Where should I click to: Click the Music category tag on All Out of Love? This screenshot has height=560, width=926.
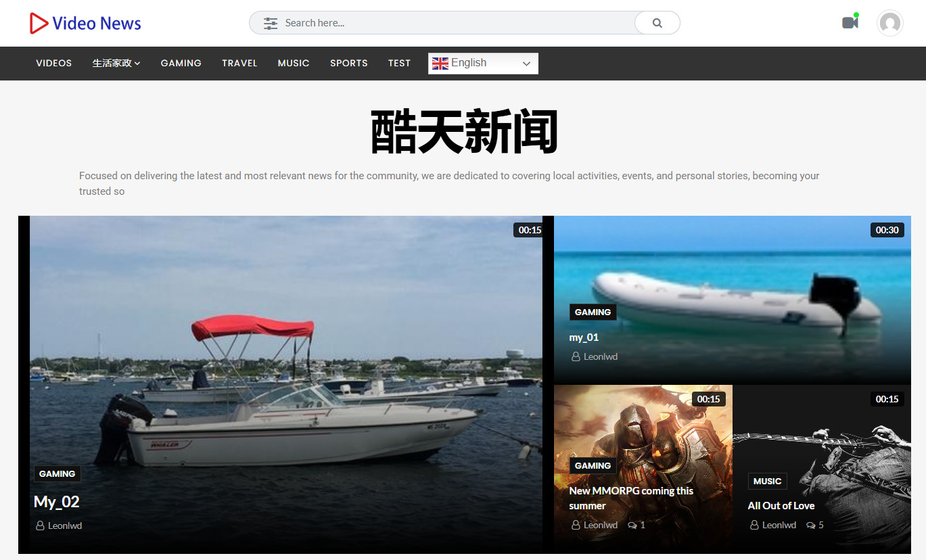click(767, 482)
